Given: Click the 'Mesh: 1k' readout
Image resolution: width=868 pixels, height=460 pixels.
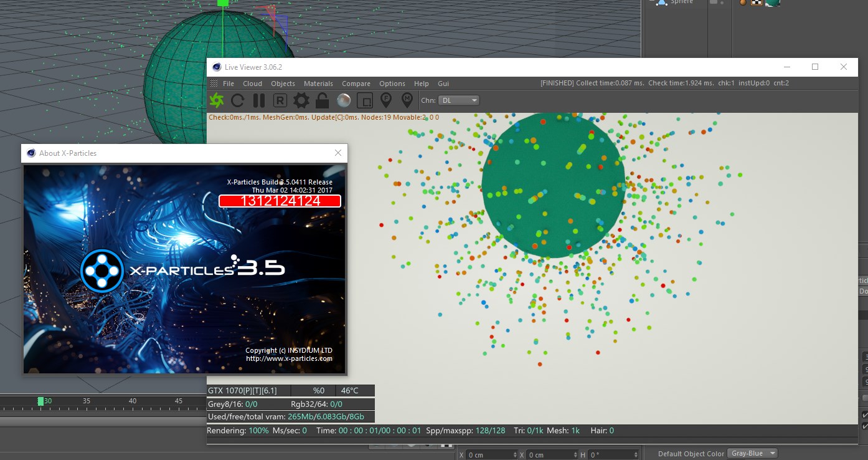Looking at the screenshot, I should [x=564, y=431].
